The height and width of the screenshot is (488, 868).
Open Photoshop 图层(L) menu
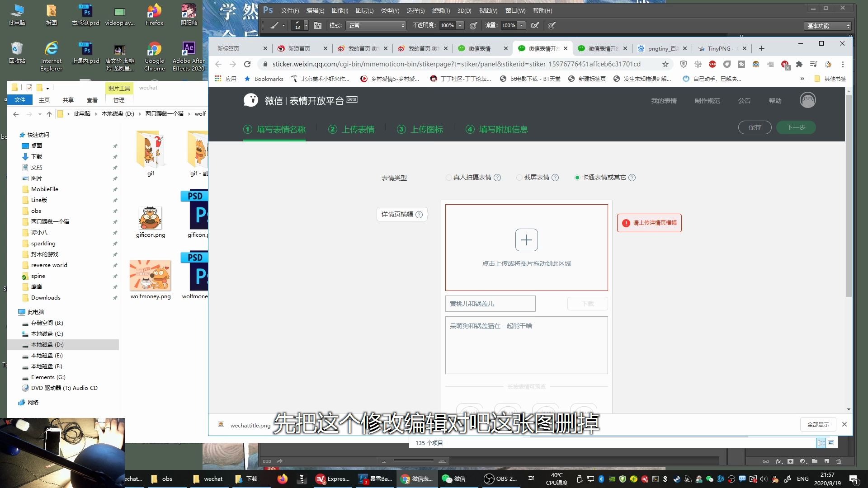(x=364, y=10)
